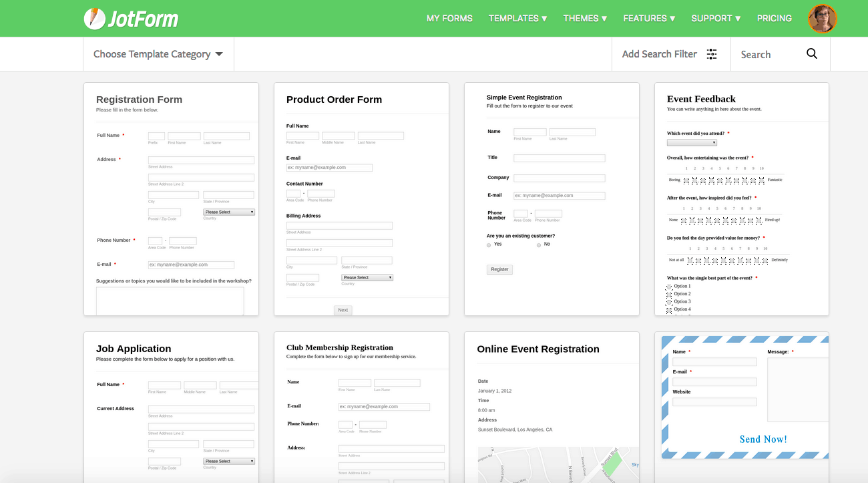Select the Yes radio for existing customer
The height and width of the screenshot is (483, 868).
point(488,245)
